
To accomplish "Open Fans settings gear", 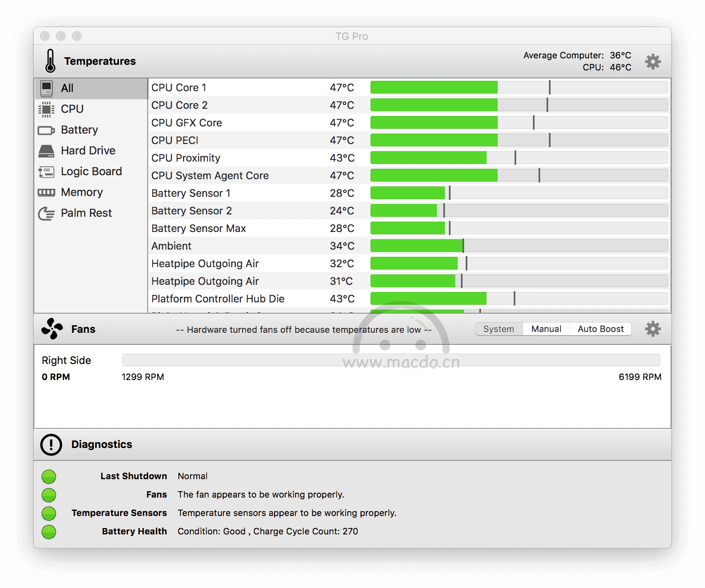I will pyautogui.click(x=653, y=329).
